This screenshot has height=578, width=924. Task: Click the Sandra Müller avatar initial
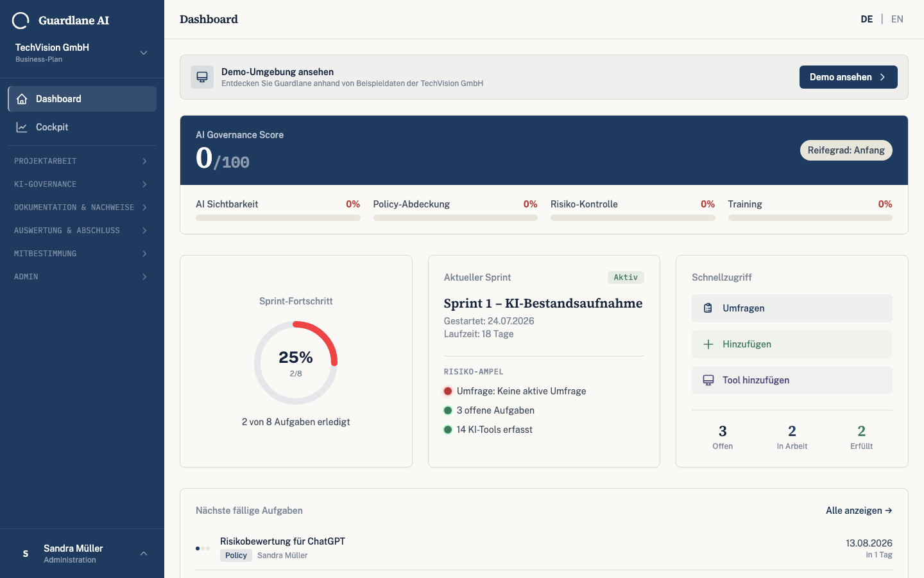click(x=26, y=554)
